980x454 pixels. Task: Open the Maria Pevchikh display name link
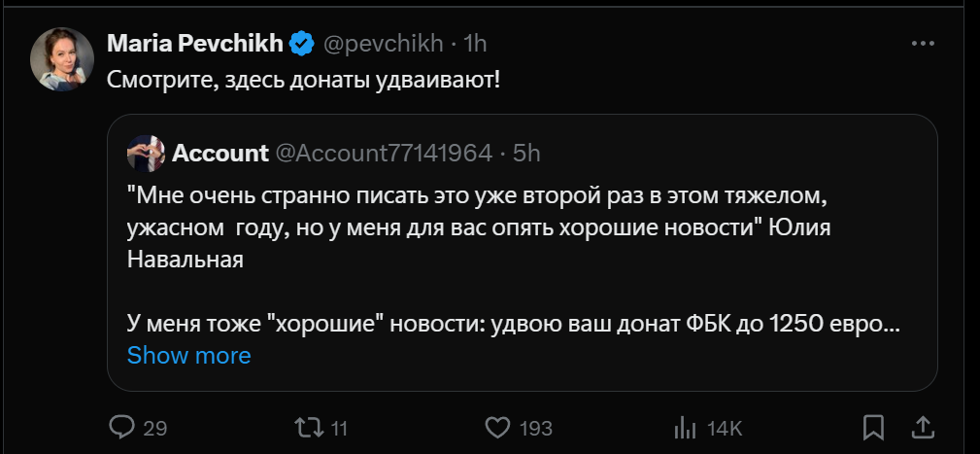(194, 44)
